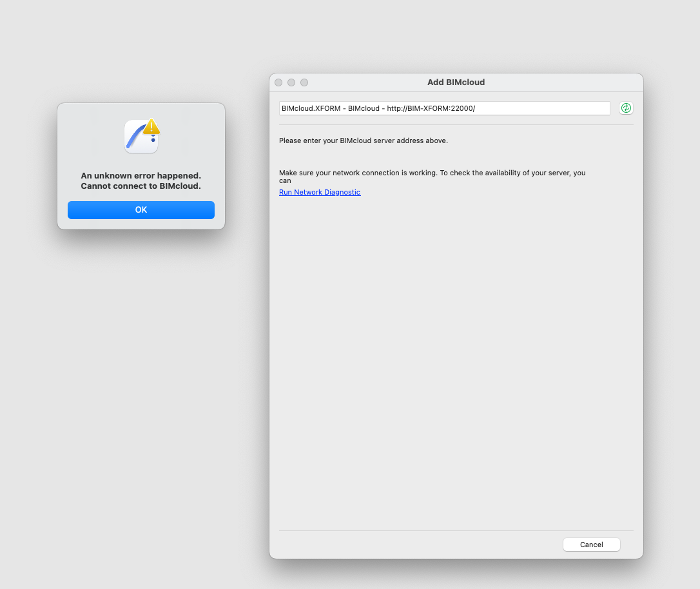Image resolution: width=700 pixels, height=589 pixels.
Task: Minimize the Add BIMcloud window
Action: (291, 82)
